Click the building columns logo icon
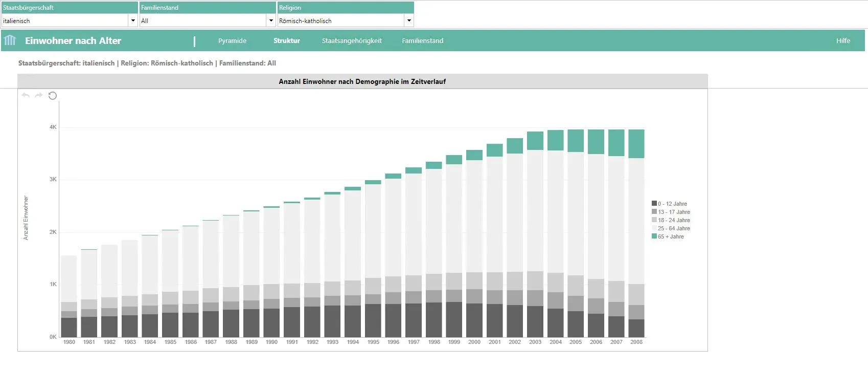Image resolution: width=868 pixels, height=390 pixels. [x=10, y=40]
